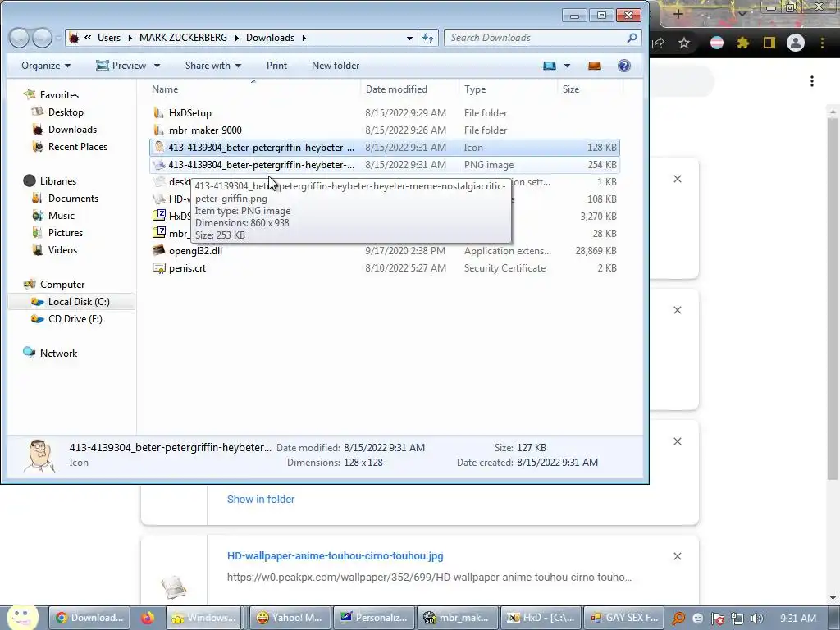Expand the arrow after Downloads in breadcrumb
This screenshot has width=840, height=630.
click(x=304, y=38)
